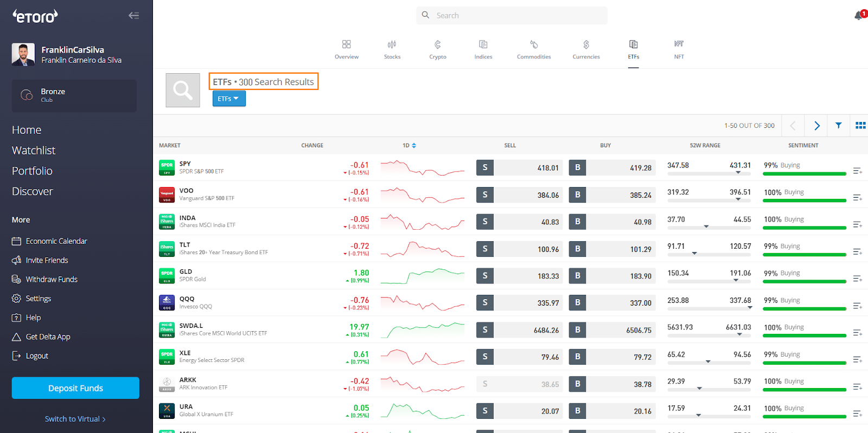Buy SPY at 419.28
Viewport: 868px width, 433px height.
pos(612,168)
